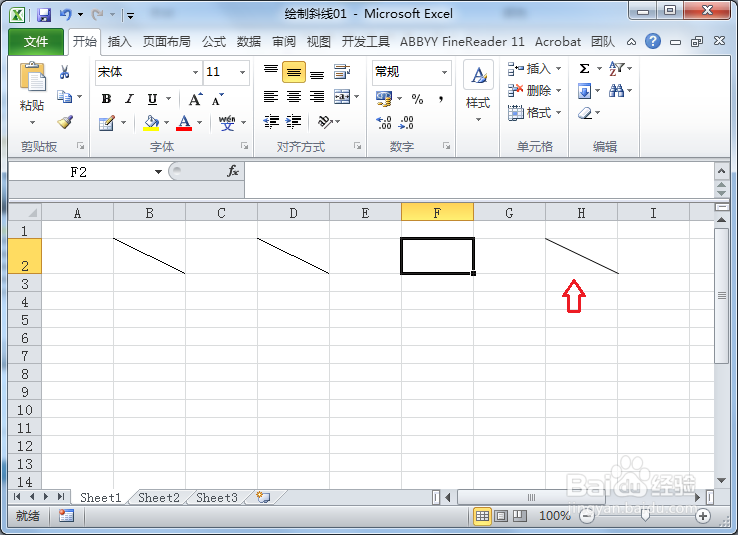Screen dimensions: 738x535
Task: Toggle Italic formatting
Action: coord(129,99)
